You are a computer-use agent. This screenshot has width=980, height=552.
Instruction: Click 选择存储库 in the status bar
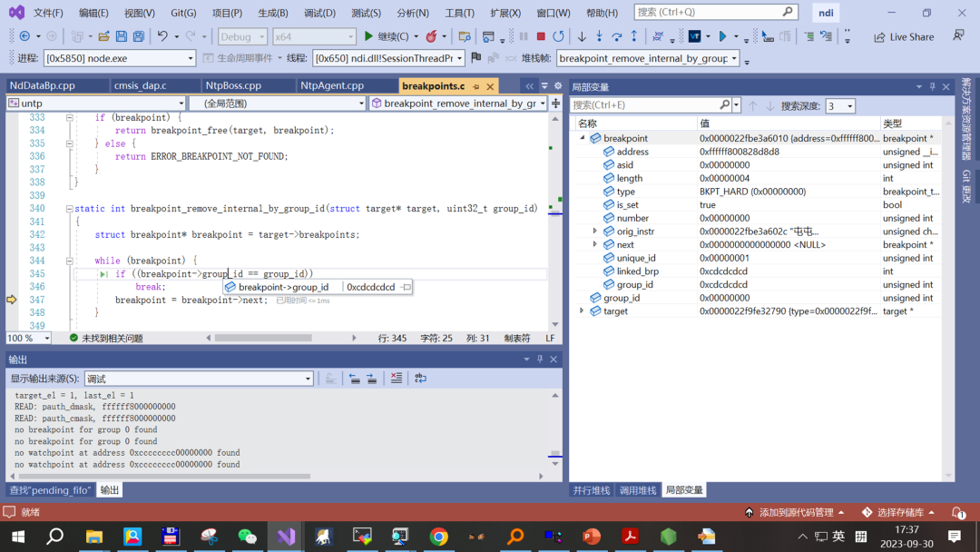coord(898,513)
